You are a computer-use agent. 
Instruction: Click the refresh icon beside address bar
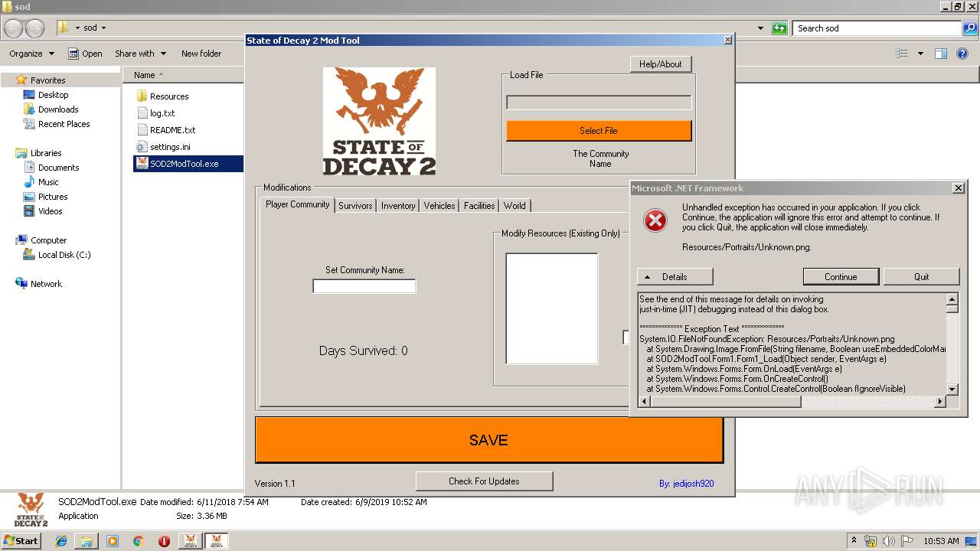click(779, 28)
